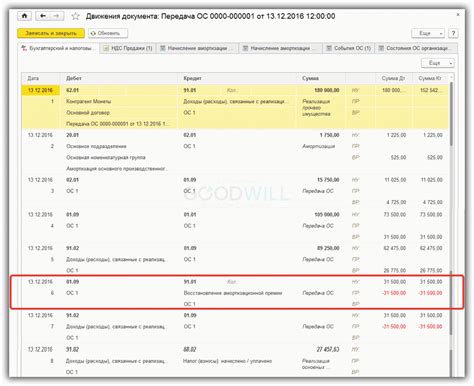Select debit account 62.01 cell
Viewport: 474px width, 386px height.
click(x=119, y=90)
